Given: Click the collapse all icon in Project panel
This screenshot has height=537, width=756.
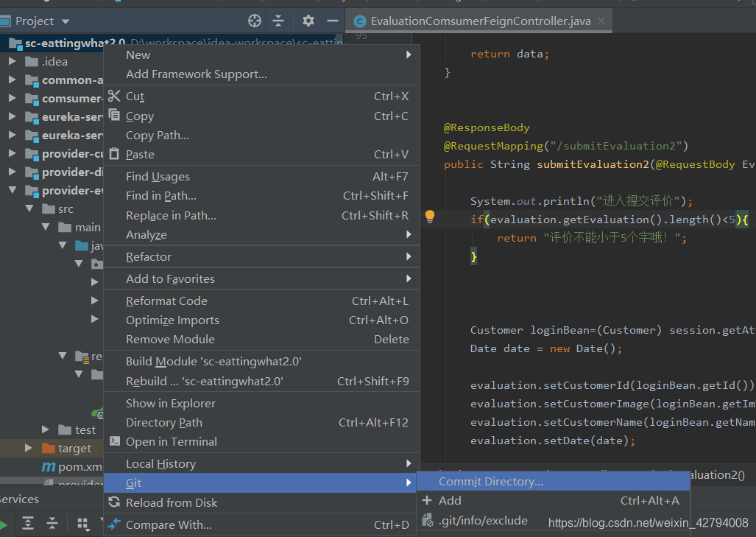Looking at the screenshot, I should tap(278, 21).
